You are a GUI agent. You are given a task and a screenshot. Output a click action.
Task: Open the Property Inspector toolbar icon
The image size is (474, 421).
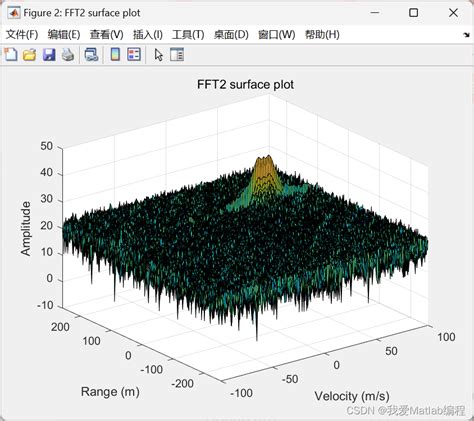[177, 55]
